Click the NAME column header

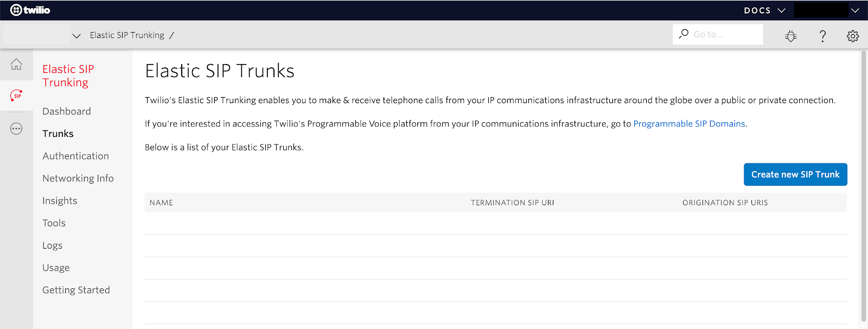(x=161, y=203)
